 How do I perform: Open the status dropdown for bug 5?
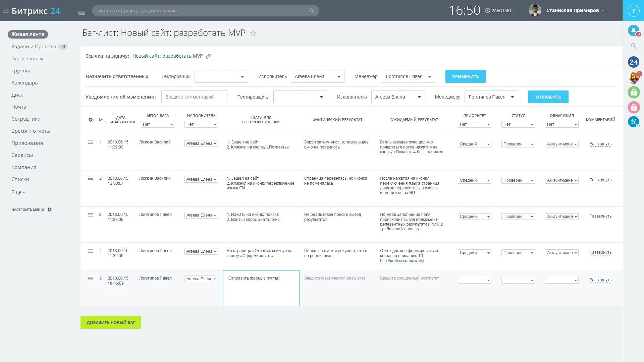(x=518, y=280)
